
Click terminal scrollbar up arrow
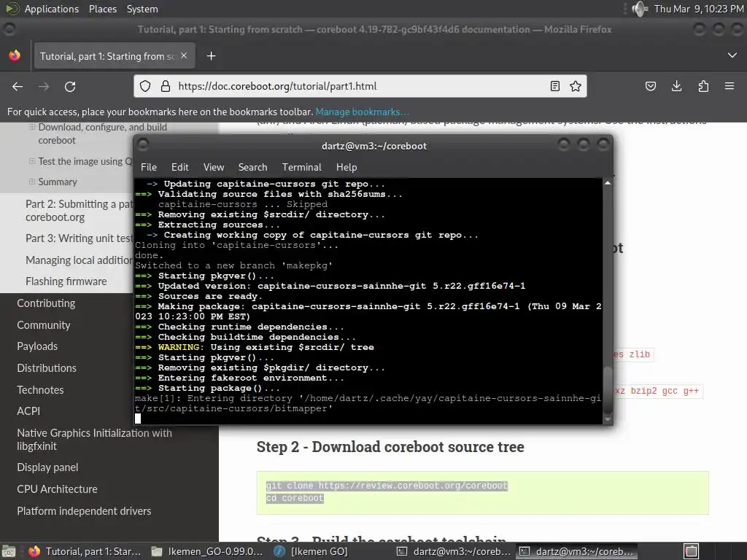608,183
